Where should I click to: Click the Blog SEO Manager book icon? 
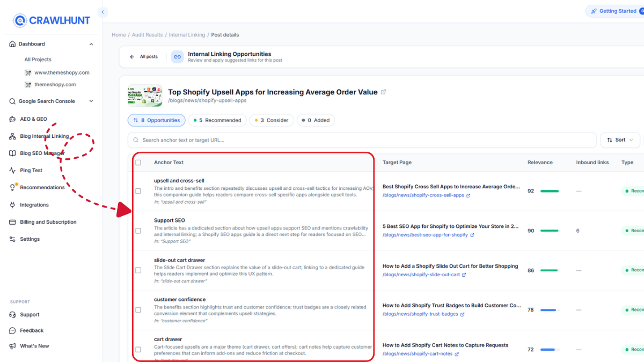12,153
